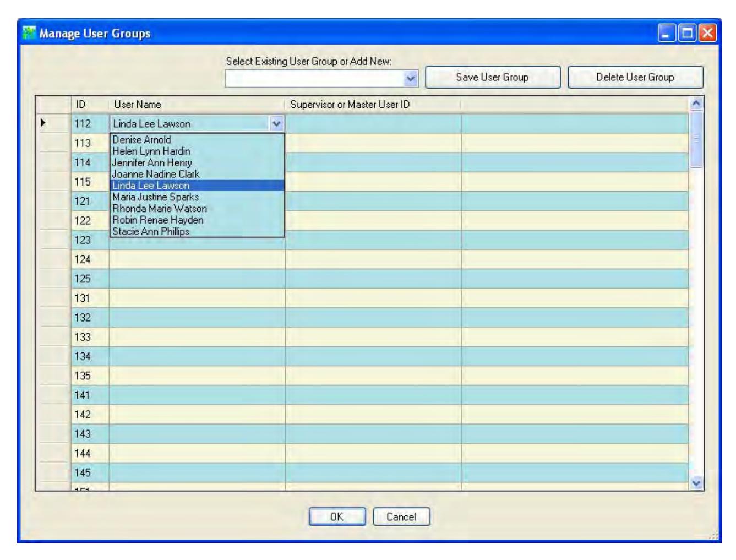Click the row header for ID 133

coord(53,337)
